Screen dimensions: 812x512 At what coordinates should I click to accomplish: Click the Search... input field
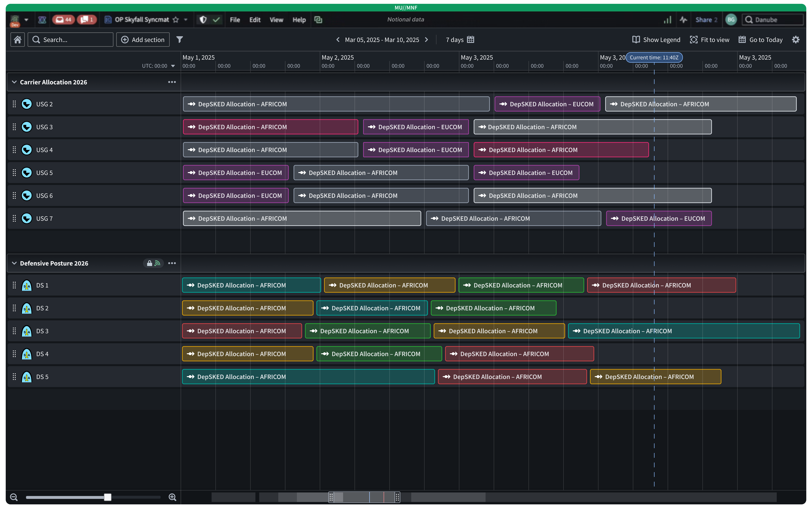point(71,40)
